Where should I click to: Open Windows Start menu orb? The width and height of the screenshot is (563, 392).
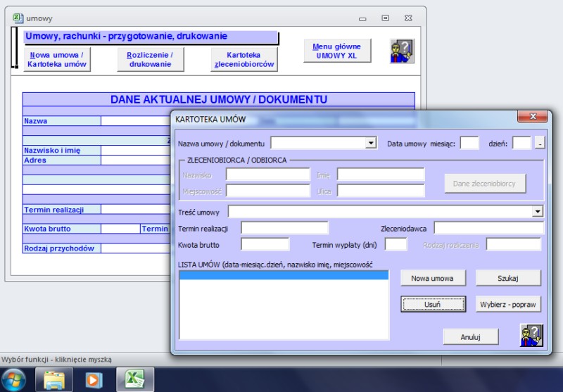pos(13,380)
